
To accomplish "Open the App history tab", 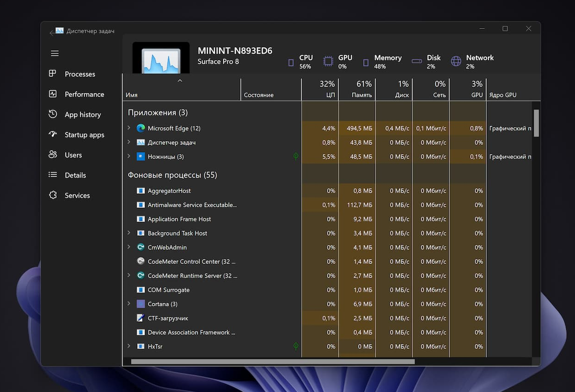I will [x=83, y=115].
